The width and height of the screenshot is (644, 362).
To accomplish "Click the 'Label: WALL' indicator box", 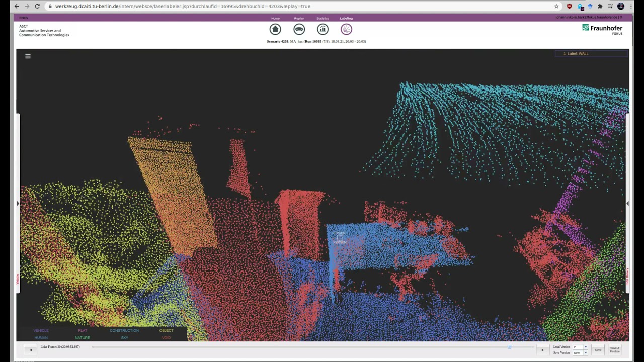I will tap(592, 54).
